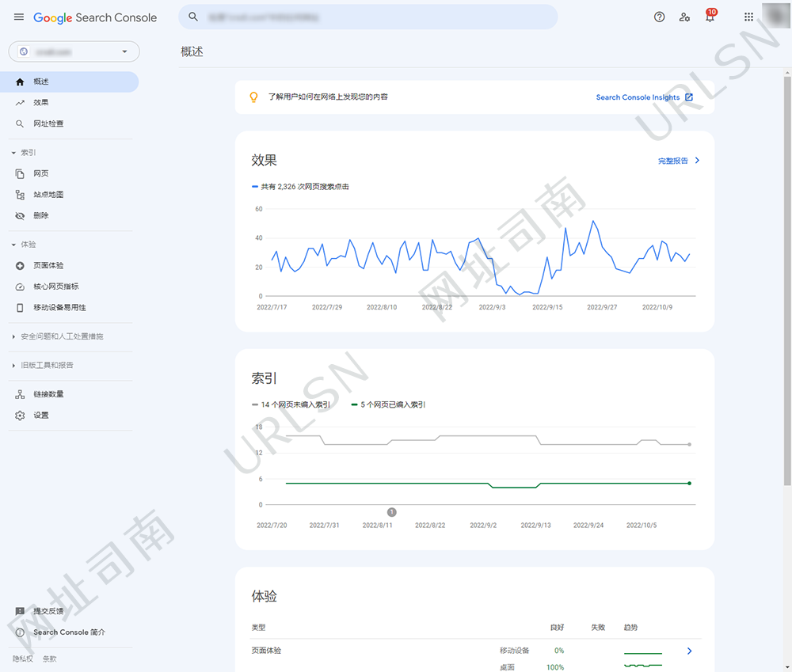Click the URL inspection search field
Image resolution: width=792 pixels, height=672 pixels.
point(368,17)
